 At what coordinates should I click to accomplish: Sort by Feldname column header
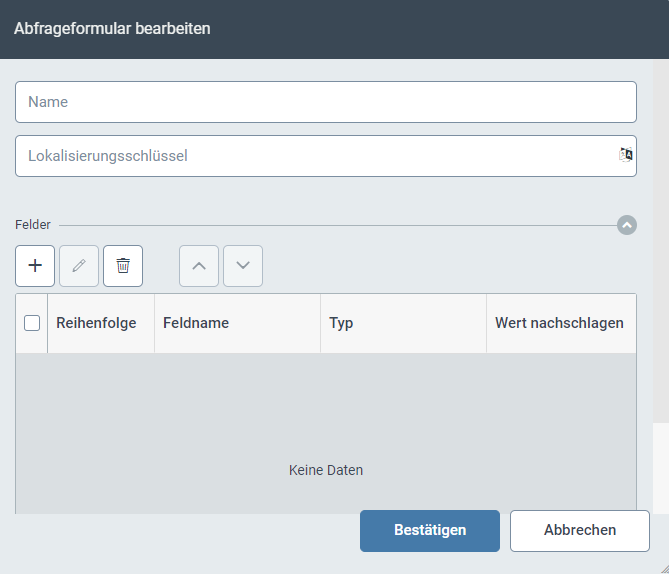pos(196,323)
